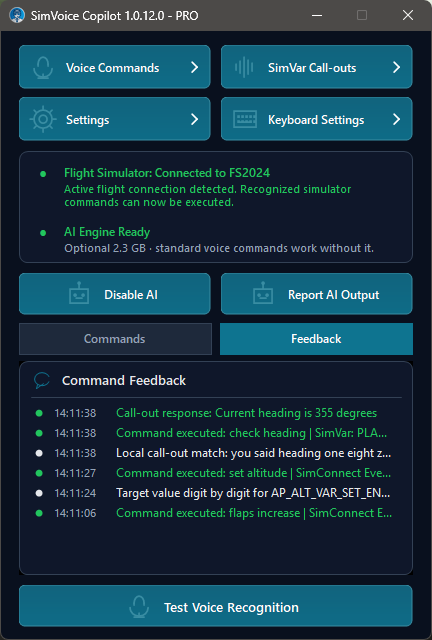The image size is (432, 640).
Task: Click the green dot beside flaps increase entry
Action: 39,513
